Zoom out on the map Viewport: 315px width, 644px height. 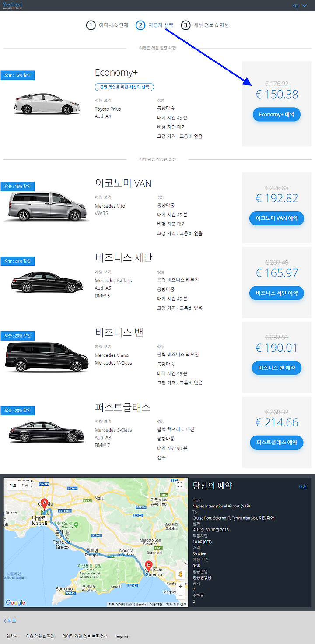coord(181,595)
